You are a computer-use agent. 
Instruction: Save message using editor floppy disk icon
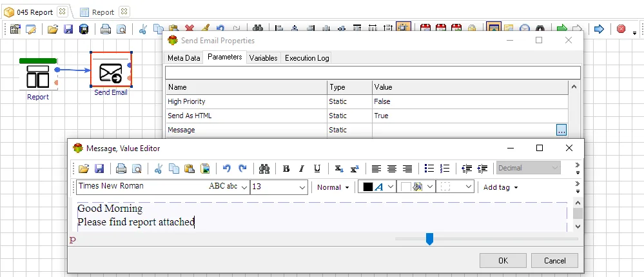(99, 169)
